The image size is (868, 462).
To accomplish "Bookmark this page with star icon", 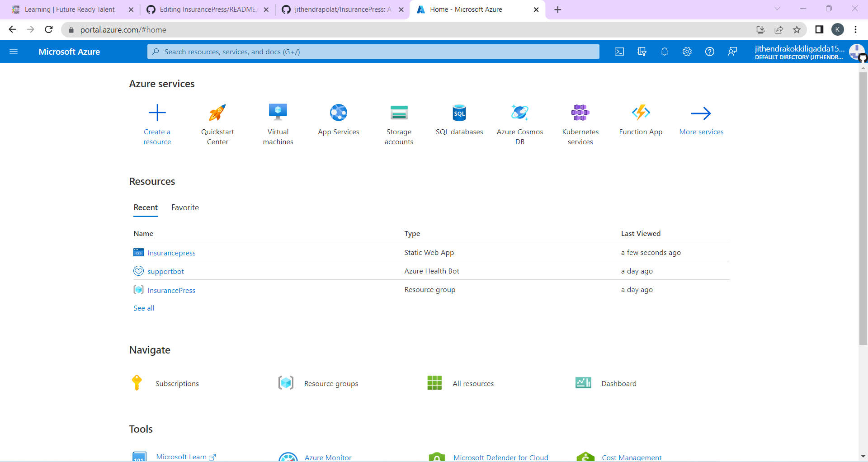I will pyautogui.click(x=797, y=30).
